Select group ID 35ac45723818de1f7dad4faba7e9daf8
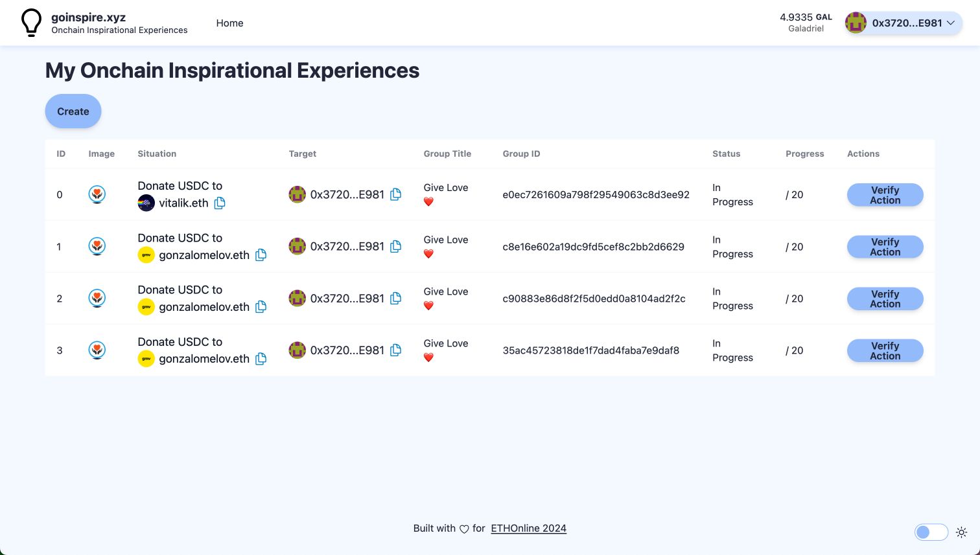The width and height of the screenshot is (980, 555). tap(591, 350)
